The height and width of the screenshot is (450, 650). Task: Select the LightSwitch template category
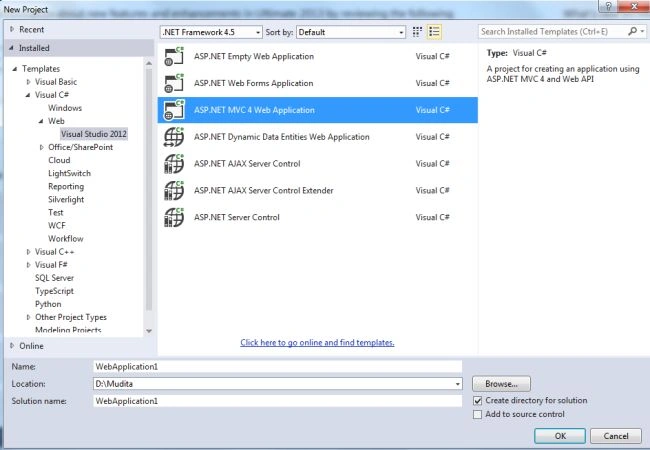tap(69, 173)
